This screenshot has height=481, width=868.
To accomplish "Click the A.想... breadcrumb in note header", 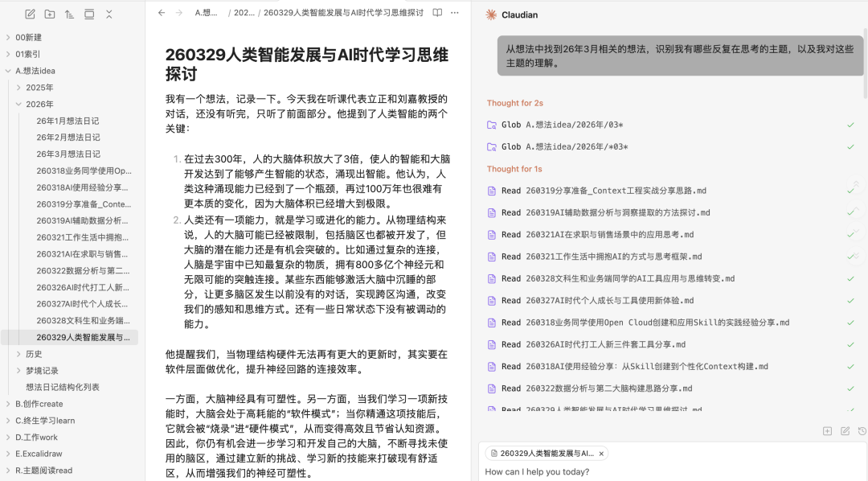I will click(x=206, y=13).
